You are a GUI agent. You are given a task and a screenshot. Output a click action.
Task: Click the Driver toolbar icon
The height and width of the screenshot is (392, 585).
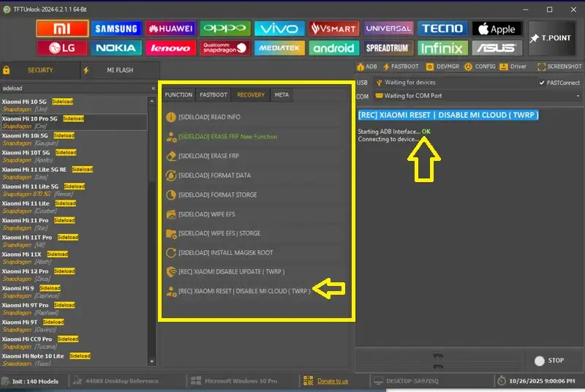[514, 66]
